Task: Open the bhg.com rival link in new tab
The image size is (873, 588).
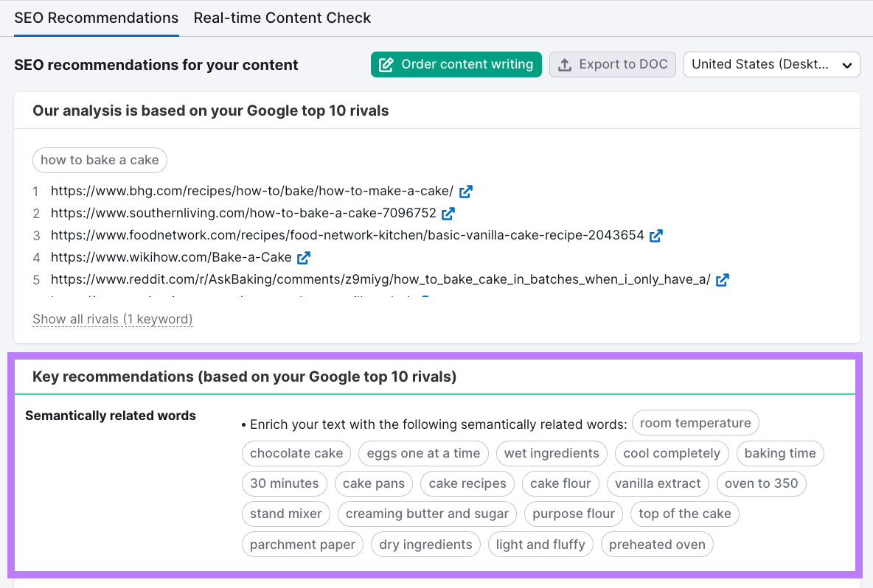Action: coord(465,191)
